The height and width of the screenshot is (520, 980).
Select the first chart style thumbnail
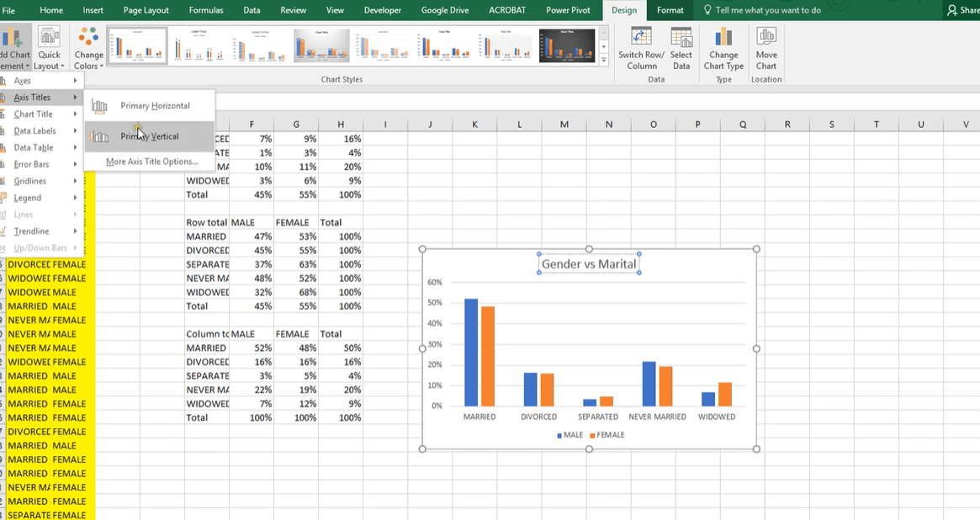click(137, 45)
